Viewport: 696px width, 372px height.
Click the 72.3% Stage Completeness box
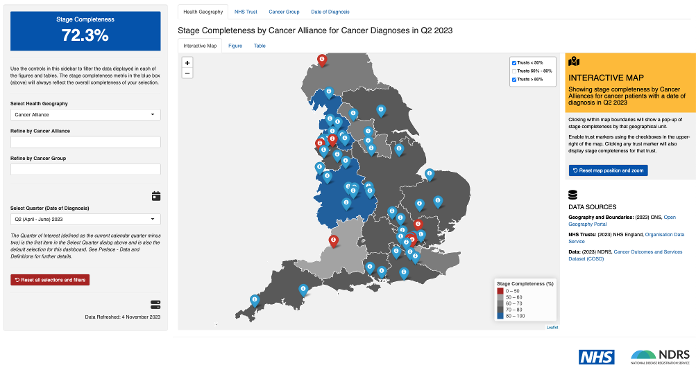click(85, 31)
